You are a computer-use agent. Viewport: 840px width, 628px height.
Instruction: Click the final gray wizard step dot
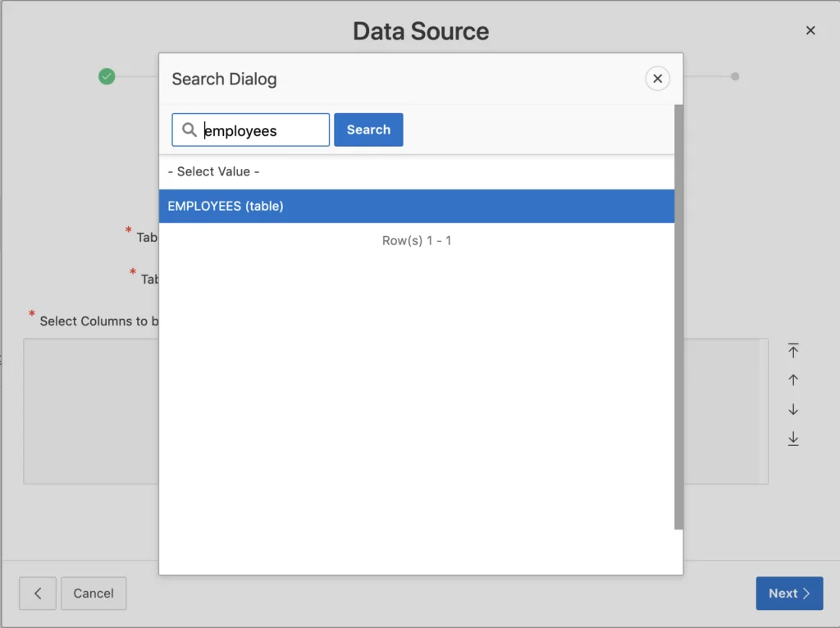(735, 76)
